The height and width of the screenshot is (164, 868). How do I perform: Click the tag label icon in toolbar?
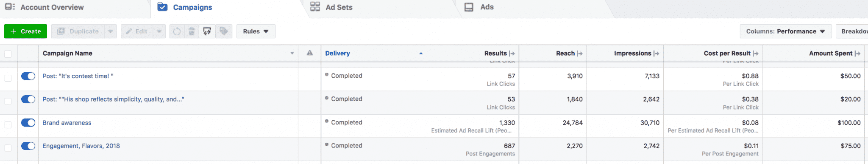coord(224,31)
